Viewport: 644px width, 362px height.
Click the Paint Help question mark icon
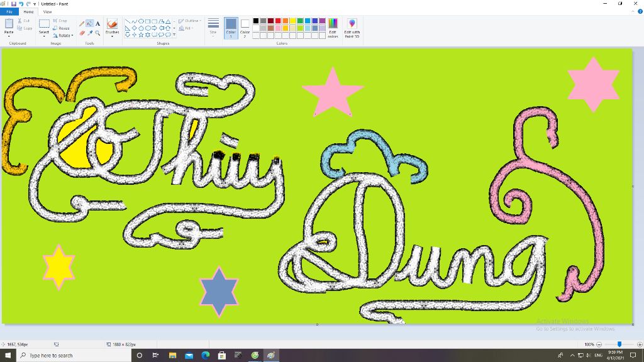point(640,11)
